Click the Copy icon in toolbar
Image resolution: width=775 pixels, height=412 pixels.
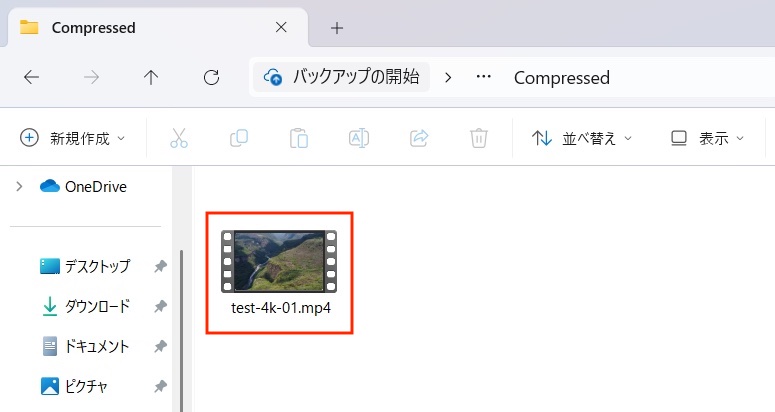[239, 138]
